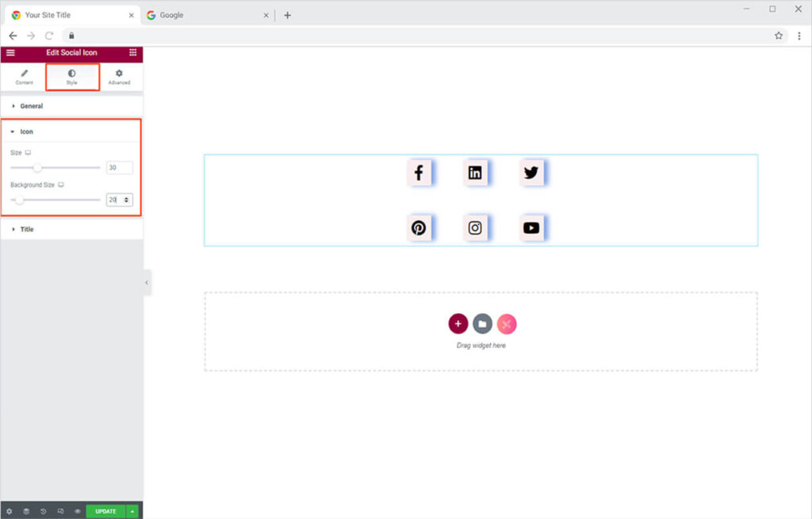This screenshot has height=519, width=812.
Task: Click the Pinterest social icon
Action: point(419,228)
